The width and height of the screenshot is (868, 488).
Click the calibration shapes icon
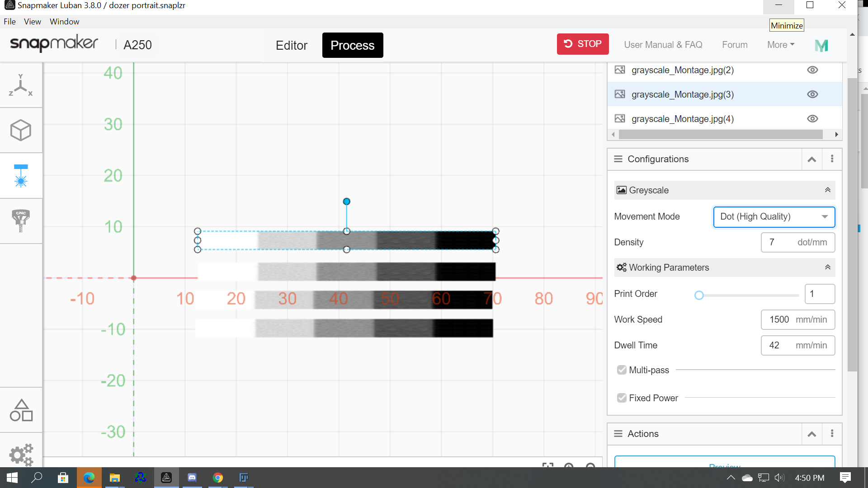(x=21, y=409)
